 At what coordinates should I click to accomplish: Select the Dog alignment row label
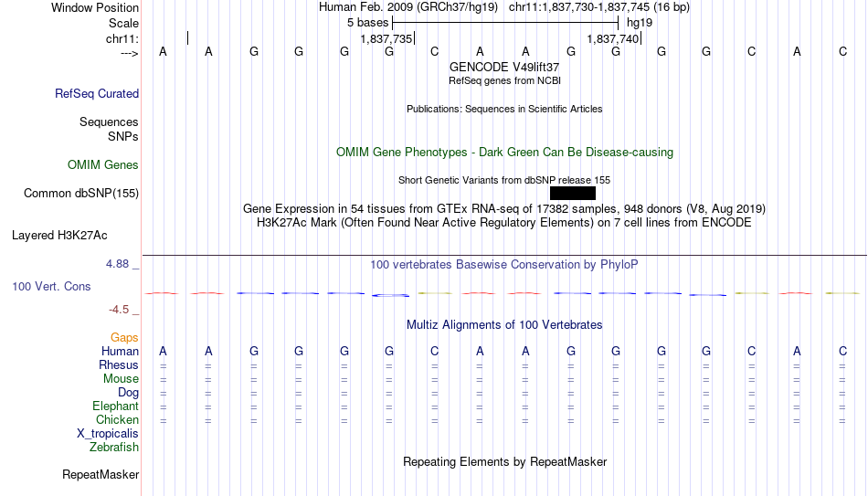[128, 393]
